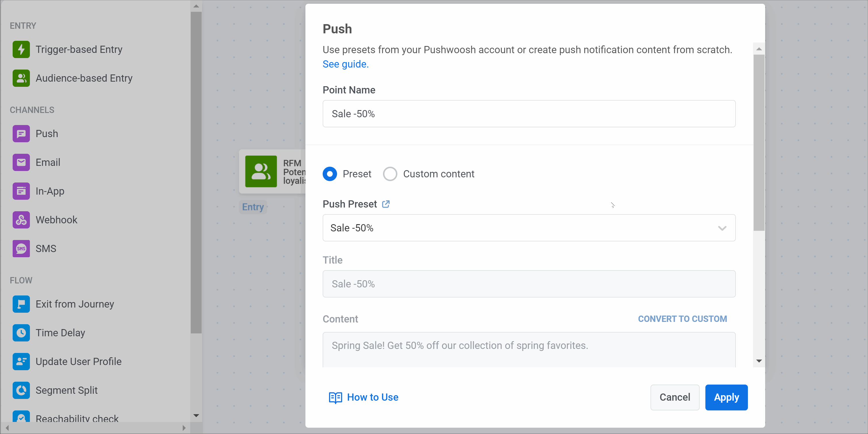The image size is (868, 434).
Task: Select the Email channel icon
Action: tap(21, 162)
